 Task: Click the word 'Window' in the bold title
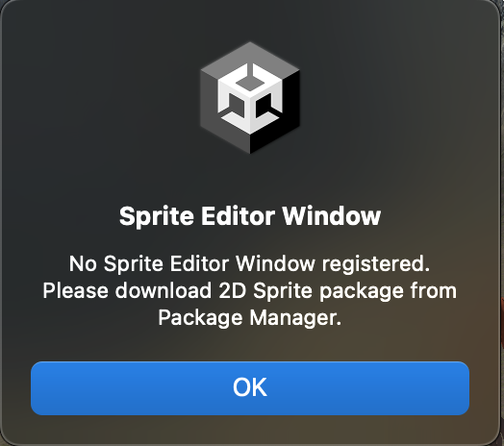tap(332, 216)
